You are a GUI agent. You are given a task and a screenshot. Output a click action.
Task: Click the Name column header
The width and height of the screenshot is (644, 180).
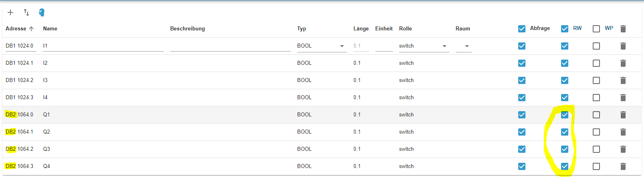coord(50,29)
